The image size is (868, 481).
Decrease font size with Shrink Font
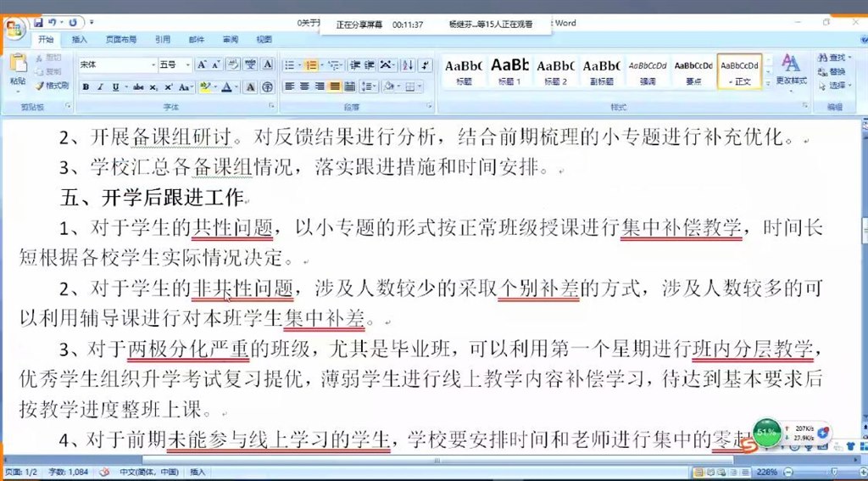[215, 64]
